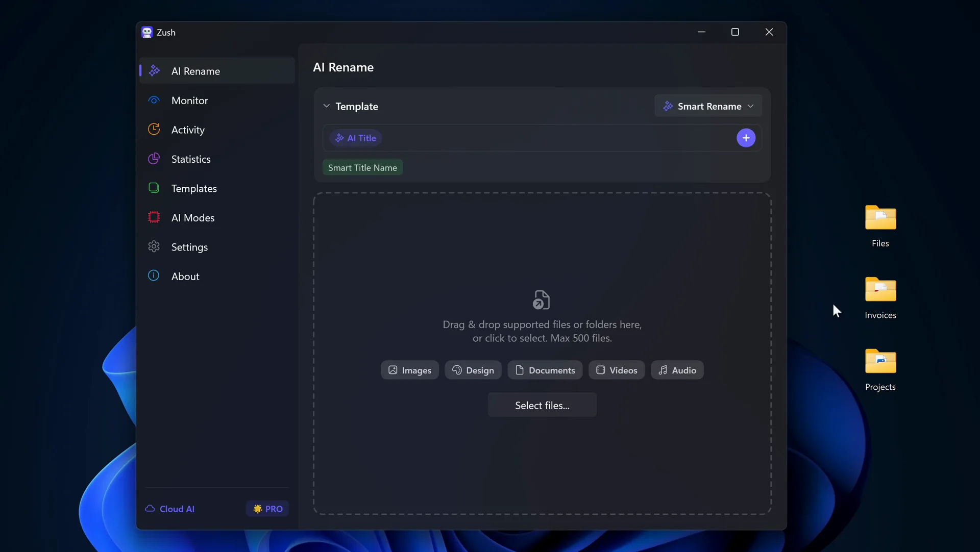The image size is (980, 552).
Task: Click the file drop zone icon
Action: 542,300
